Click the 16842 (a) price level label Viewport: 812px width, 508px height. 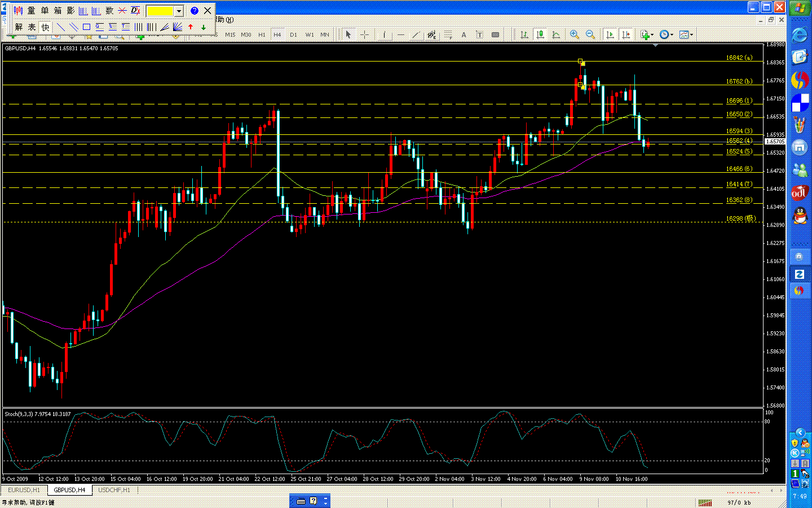click(739, 58)
